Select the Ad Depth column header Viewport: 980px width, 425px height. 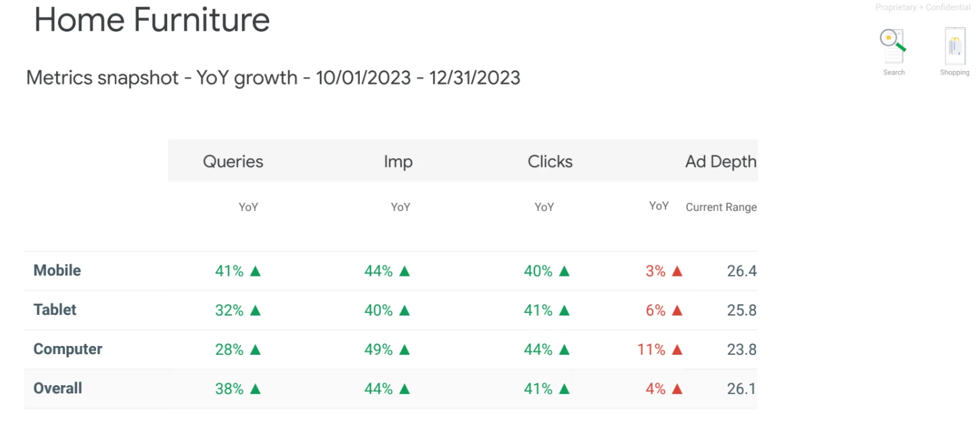coord(720,161)
